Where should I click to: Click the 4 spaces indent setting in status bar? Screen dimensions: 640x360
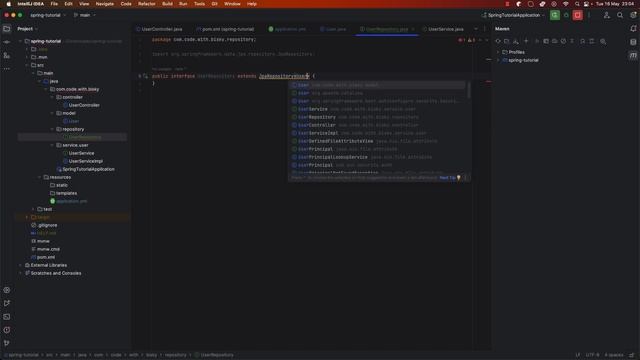(x=613, y=355)
